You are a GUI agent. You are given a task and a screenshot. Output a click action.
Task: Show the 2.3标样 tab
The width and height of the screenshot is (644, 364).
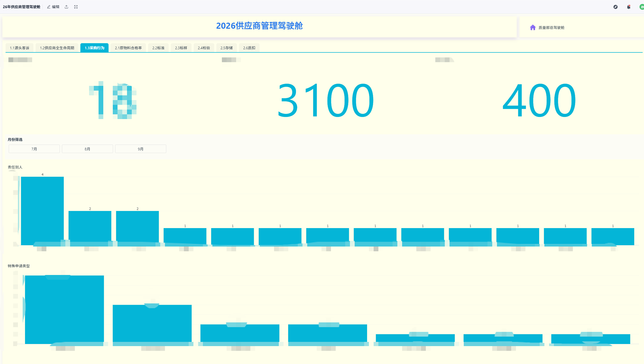coord(181,48)
